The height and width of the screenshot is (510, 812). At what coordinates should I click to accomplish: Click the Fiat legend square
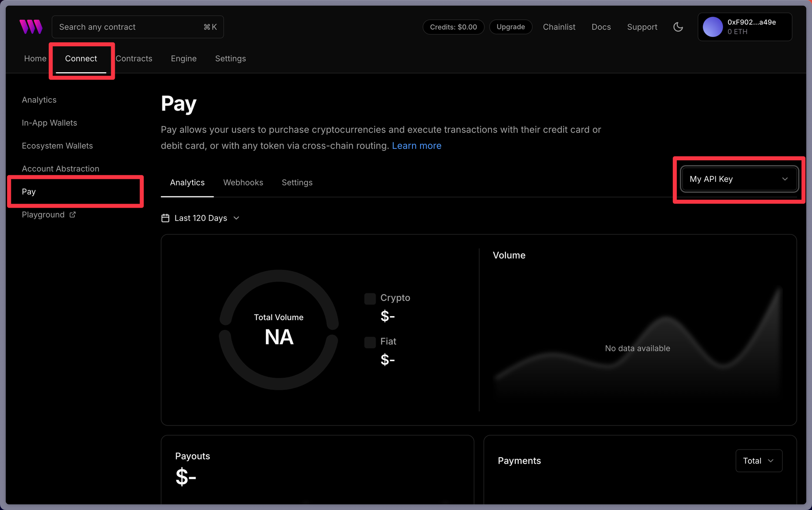370,342
